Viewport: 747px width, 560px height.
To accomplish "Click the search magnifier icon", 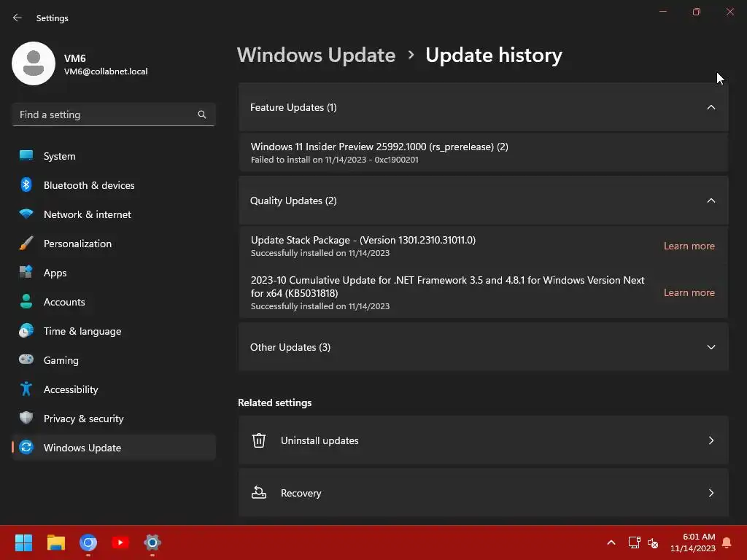I will [x=202, y=114].
